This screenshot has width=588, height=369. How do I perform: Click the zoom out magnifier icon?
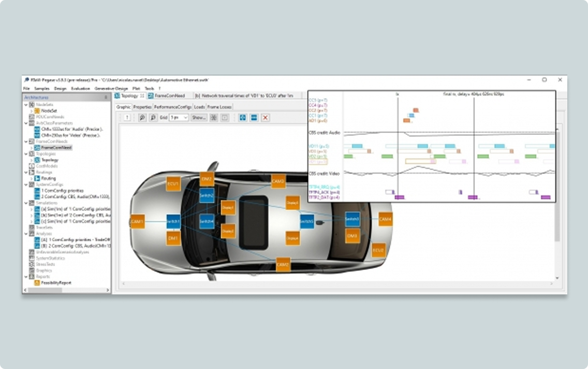[x=153, y=118]
